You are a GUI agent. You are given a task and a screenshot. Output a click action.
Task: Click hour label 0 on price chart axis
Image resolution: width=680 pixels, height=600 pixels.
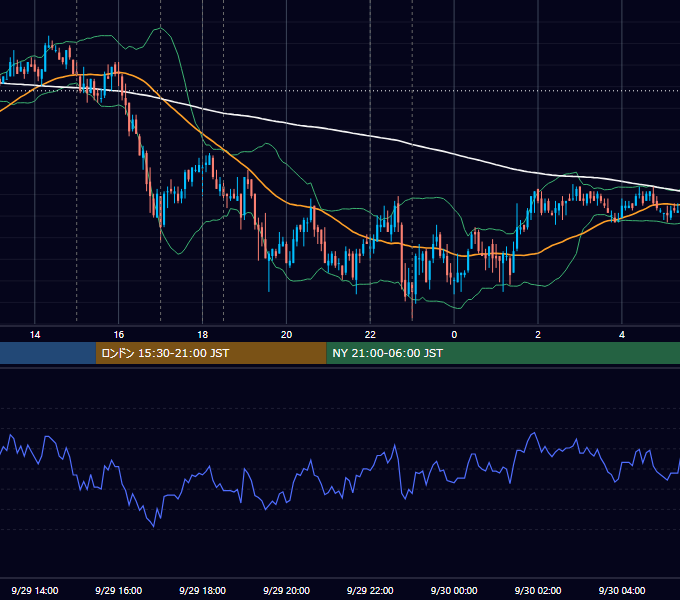(x=454, y=335)
